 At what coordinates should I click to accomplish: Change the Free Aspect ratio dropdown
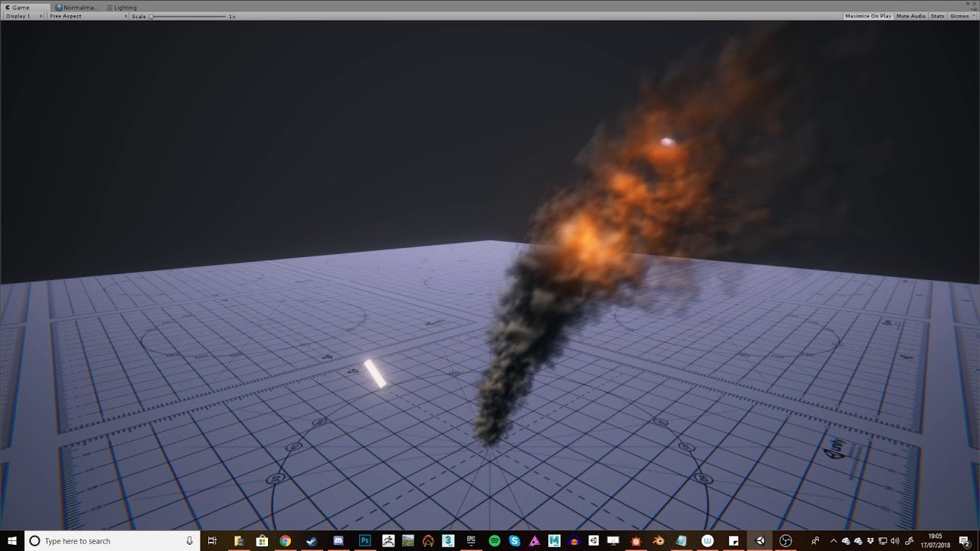(84, 16)
